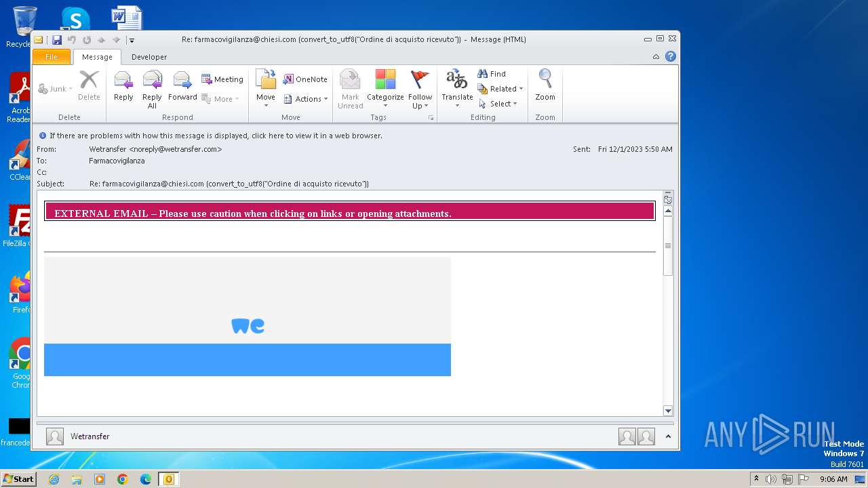
Task: Click the volume speaker tray icon
Action: pos(771,479)
